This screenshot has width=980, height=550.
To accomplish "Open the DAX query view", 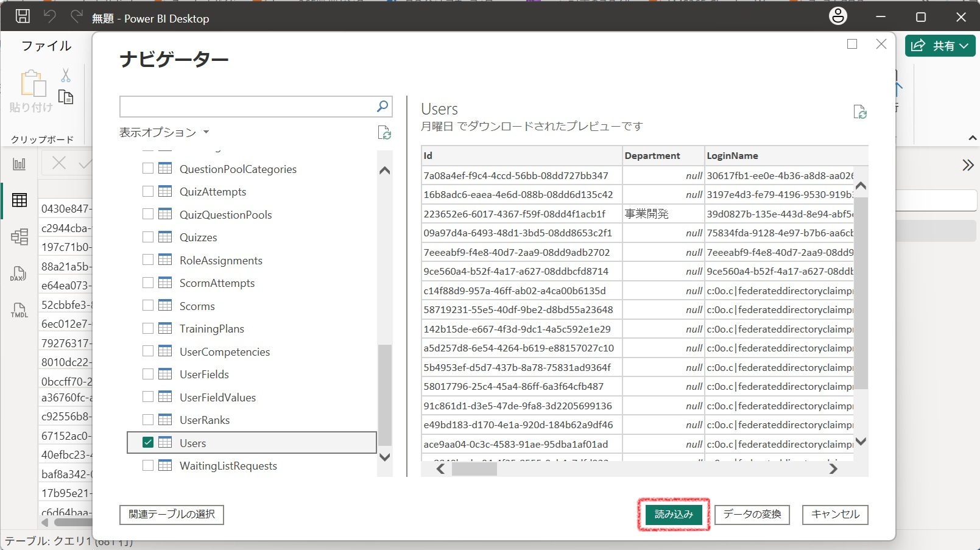I will click(x=19, y=273).
